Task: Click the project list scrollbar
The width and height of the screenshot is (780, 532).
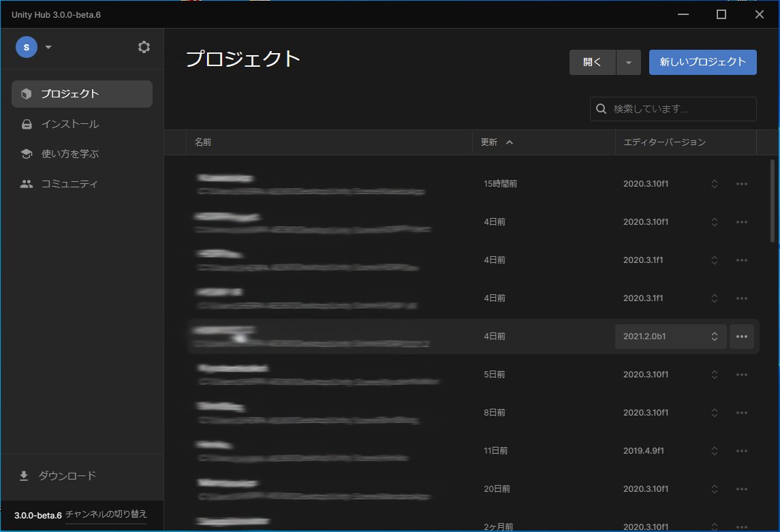Action: pos(772,201)
